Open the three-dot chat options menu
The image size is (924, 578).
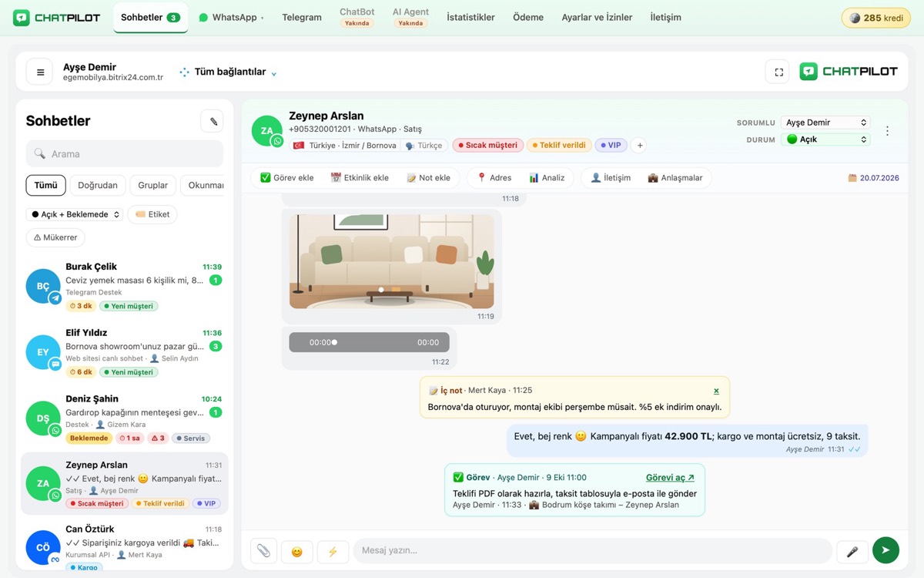click(887, 131)
